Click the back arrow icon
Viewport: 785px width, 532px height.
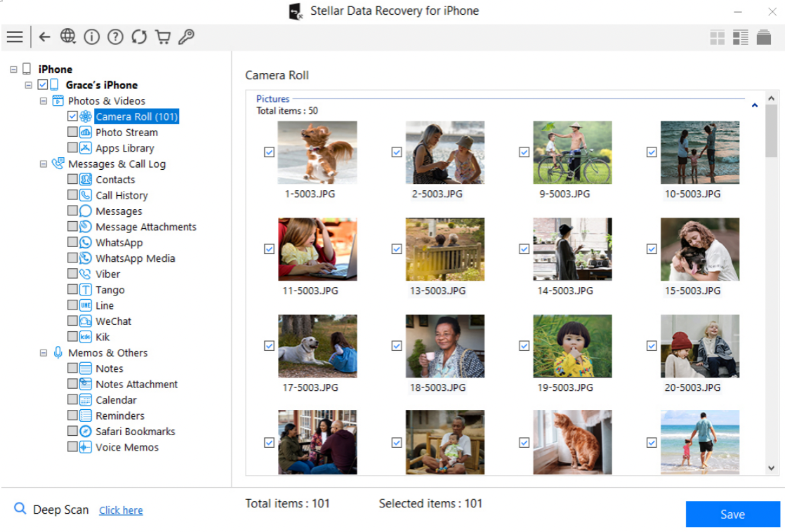(x=45, y=37)
